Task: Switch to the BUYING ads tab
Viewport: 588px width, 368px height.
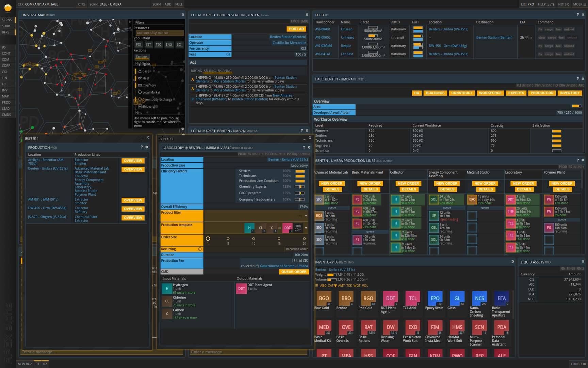Action: coord(196,71)
